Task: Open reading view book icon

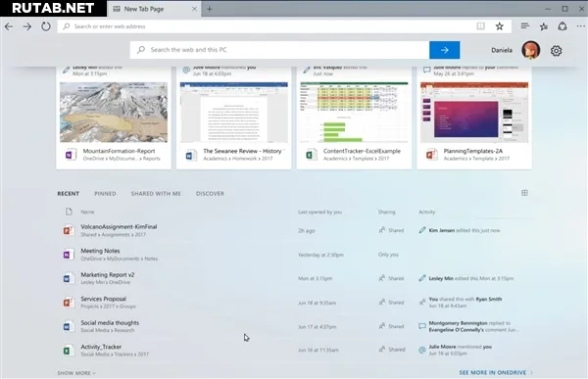Action: coord(480,26)
